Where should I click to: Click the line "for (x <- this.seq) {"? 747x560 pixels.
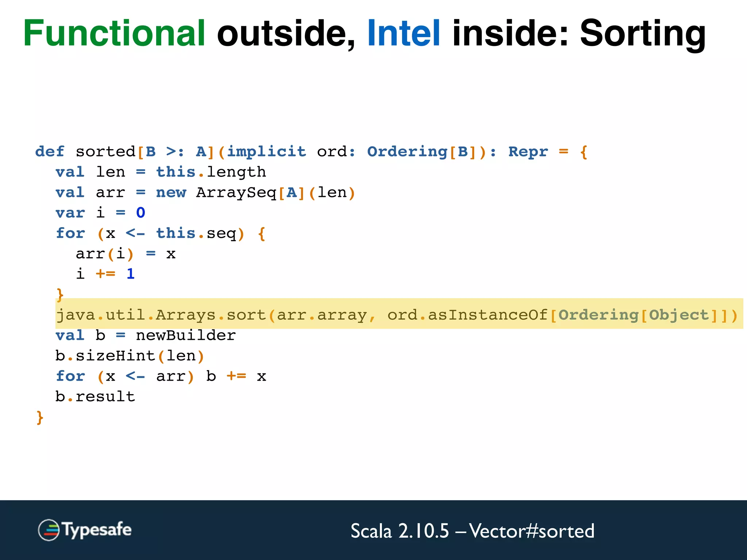160,233
